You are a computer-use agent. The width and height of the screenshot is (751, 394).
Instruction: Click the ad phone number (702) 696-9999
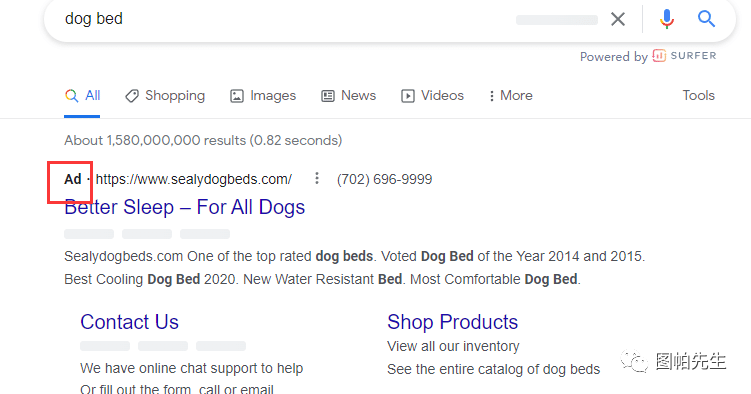click(x=385, y=179)
